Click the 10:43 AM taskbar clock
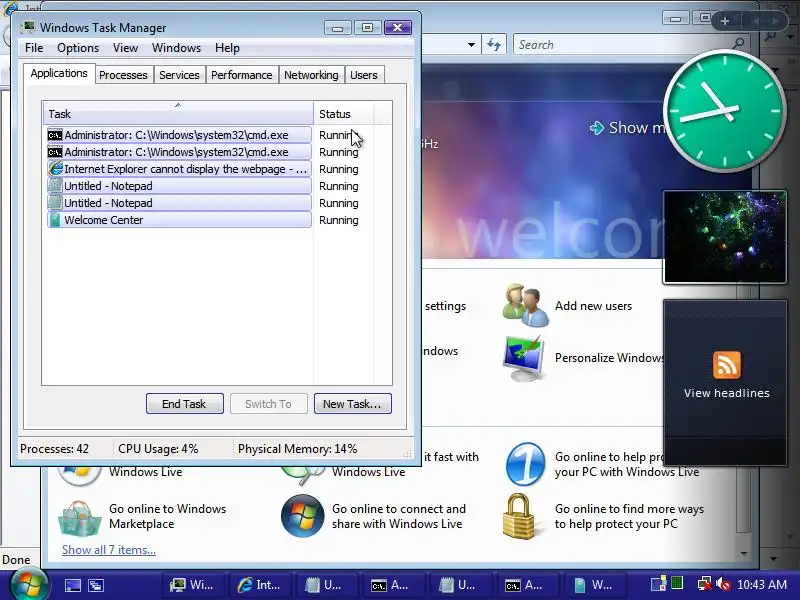Screen dimensions: 800x600 click(762, 585)
